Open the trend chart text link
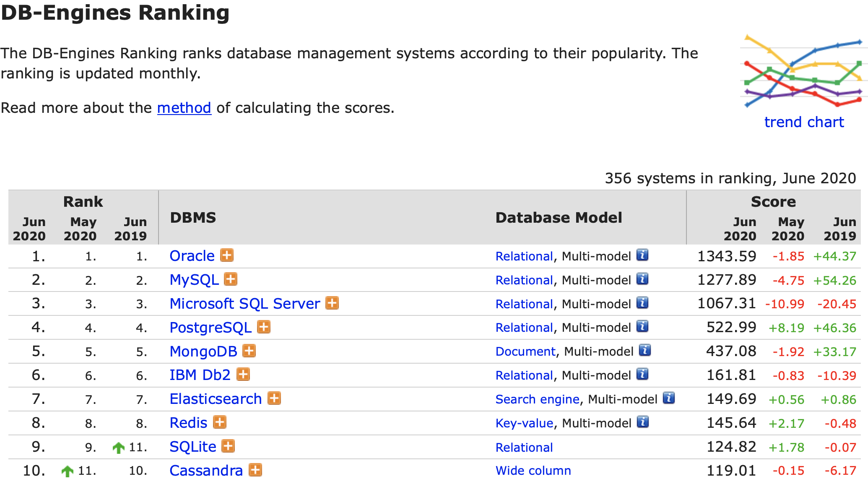 click(804, 122)
